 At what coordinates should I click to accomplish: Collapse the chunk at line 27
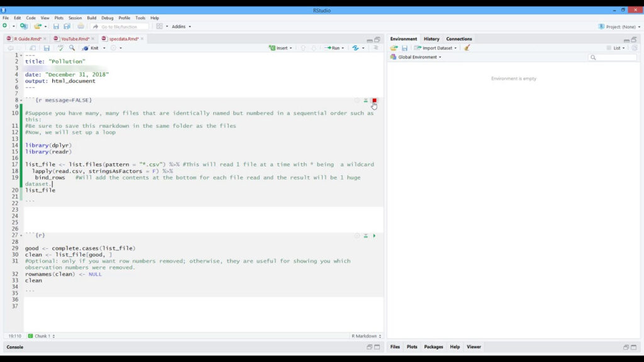(21, 236)
